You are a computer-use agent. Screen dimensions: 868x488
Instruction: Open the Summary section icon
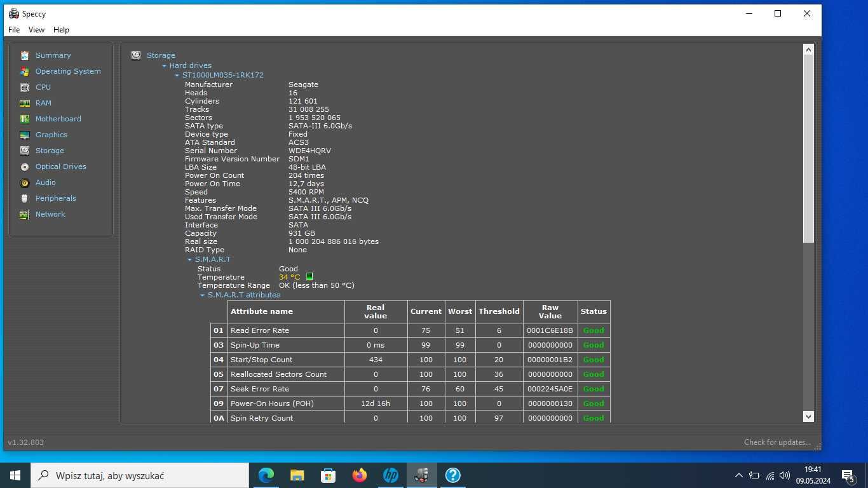[24, 55]
